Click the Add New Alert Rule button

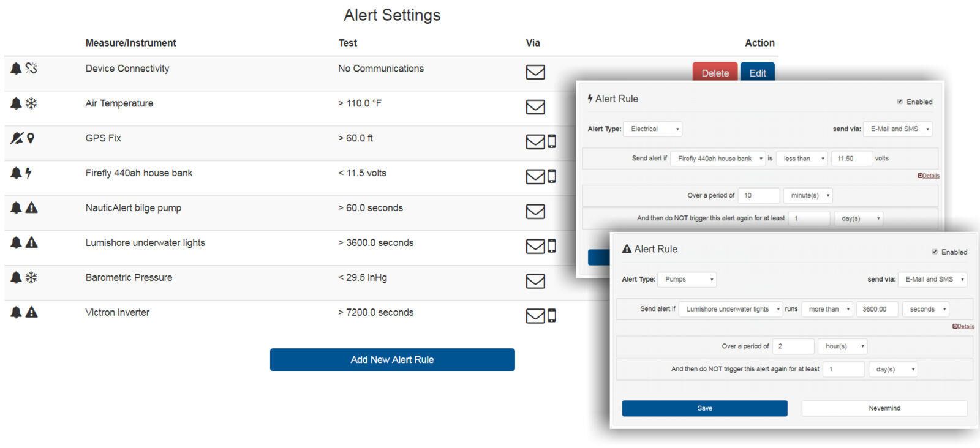[x=392, y=360]
